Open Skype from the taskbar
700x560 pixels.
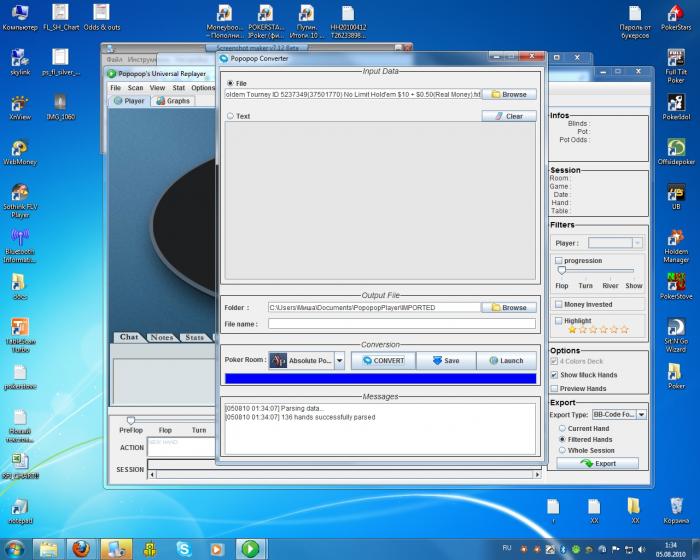tap(184, 548)
